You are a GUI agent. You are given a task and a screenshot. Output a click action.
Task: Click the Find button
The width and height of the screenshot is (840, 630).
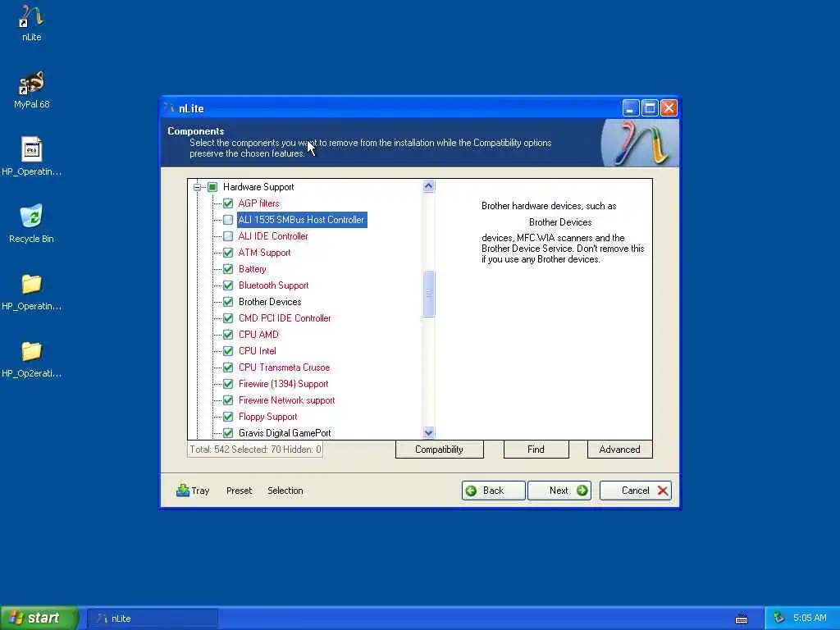(536, 450)
